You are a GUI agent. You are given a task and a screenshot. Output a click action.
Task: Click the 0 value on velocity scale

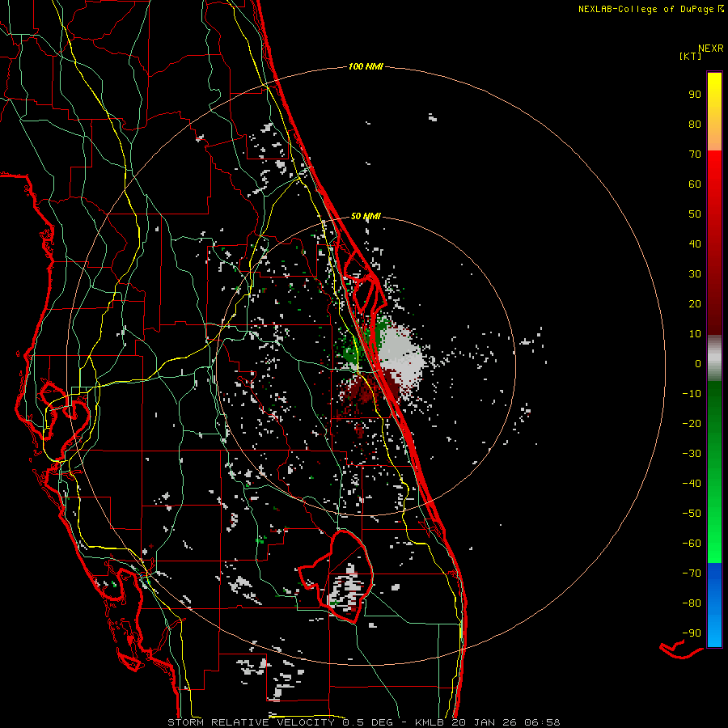coord(698,364)
